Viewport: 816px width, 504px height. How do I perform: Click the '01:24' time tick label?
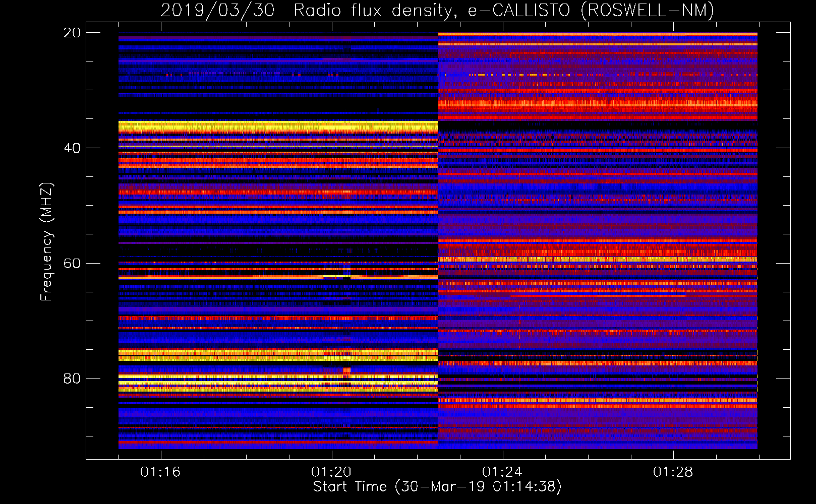point(502,472)
